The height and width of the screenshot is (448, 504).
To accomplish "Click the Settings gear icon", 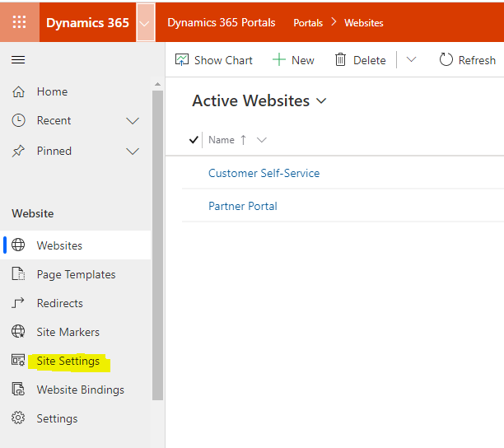I will pos(18,418).
